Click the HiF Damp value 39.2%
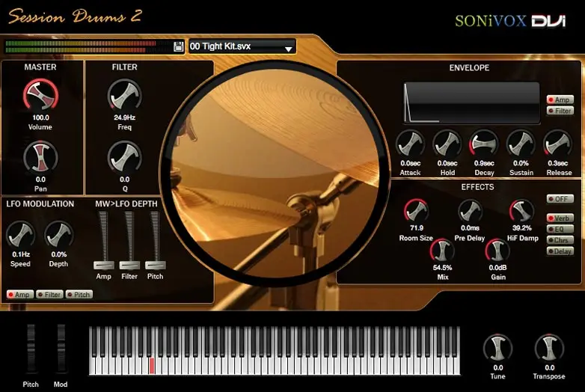 point(522,228)
